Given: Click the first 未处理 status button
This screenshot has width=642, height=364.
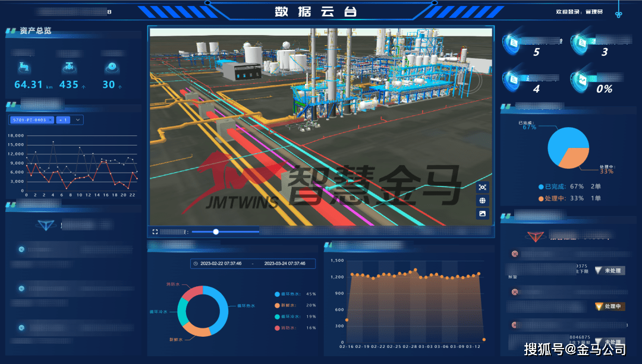Looking at the screenshot, I should 610,271.
